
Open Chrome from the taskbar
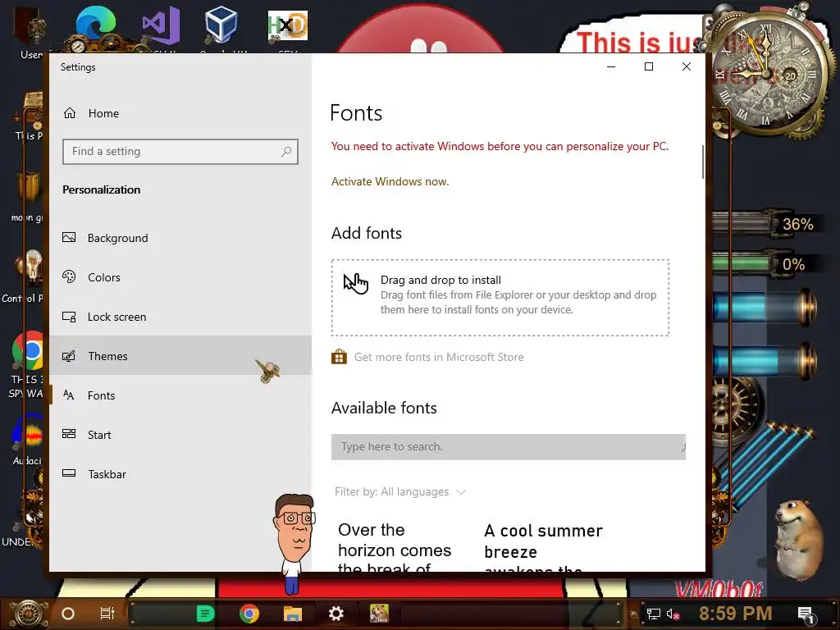(249, 614)
